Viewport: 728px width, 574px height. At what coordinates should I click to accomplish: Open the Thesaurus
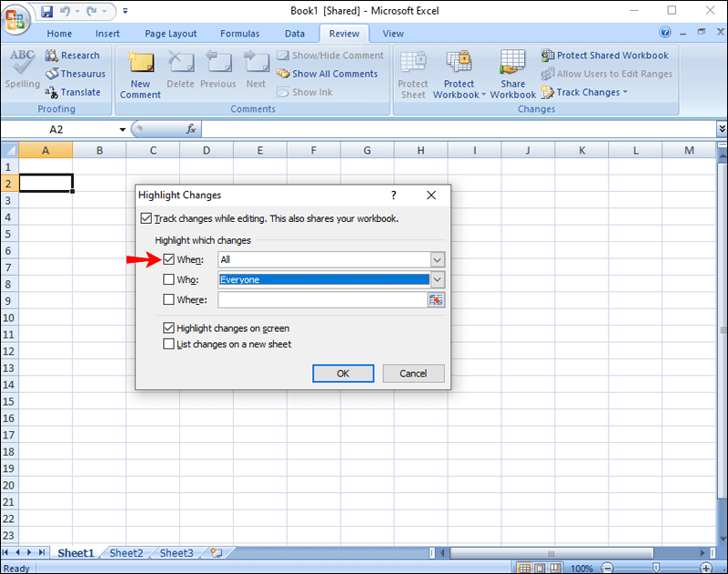(76, 74)
